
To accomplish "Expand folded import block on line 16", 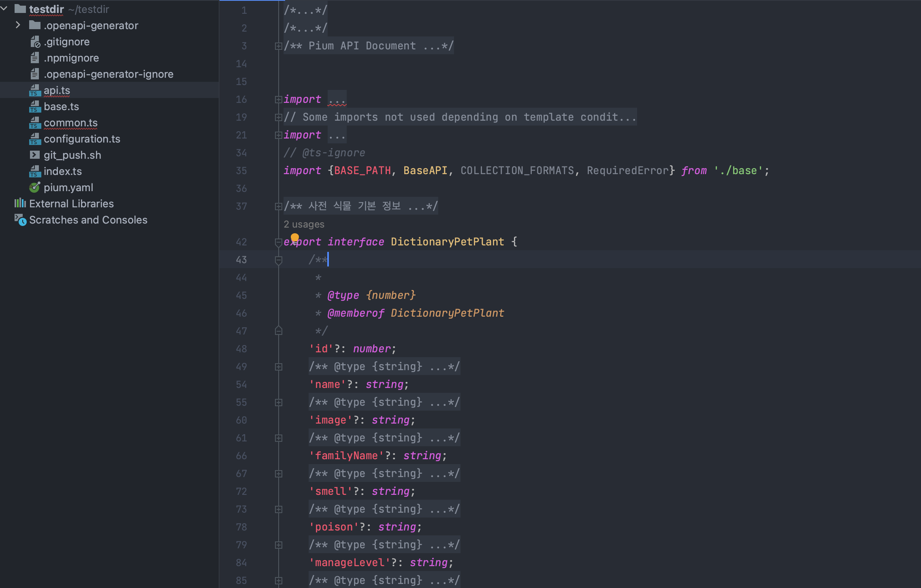I will pos(278,100).
